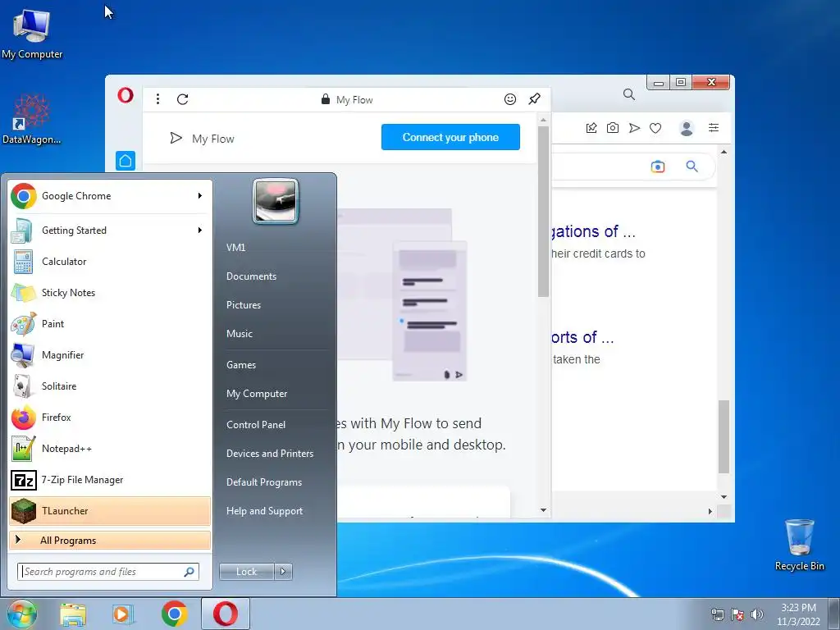The width and height of the screenshot is (840, 630).
Task: Click the heart bookmark icon
Action: 655,127
